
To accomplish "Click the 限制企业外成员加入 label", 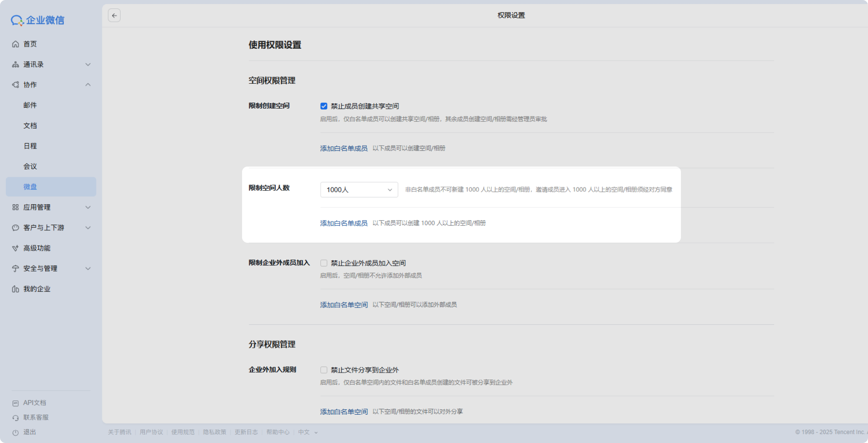I will click(x=279, y=263).
